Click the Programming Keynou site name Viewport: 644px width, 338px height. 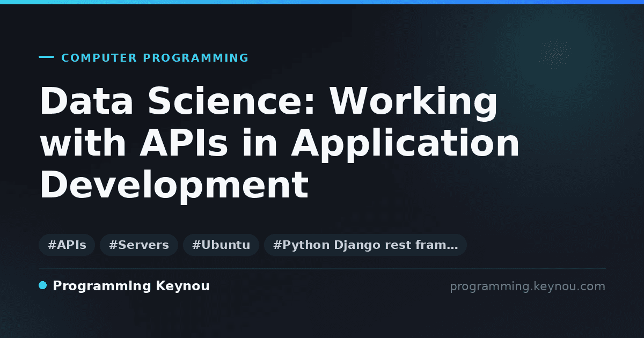(x=131, y=286)
